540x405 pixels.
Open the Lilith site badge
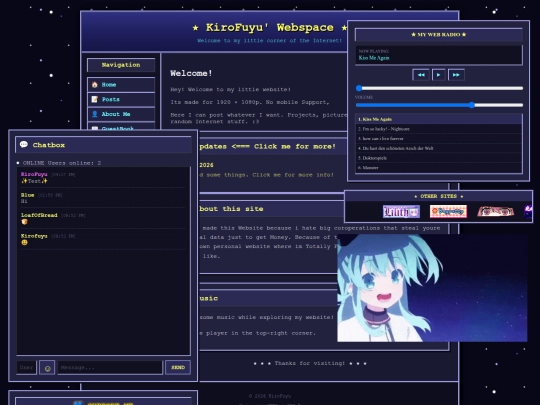(x=401, y=211)
